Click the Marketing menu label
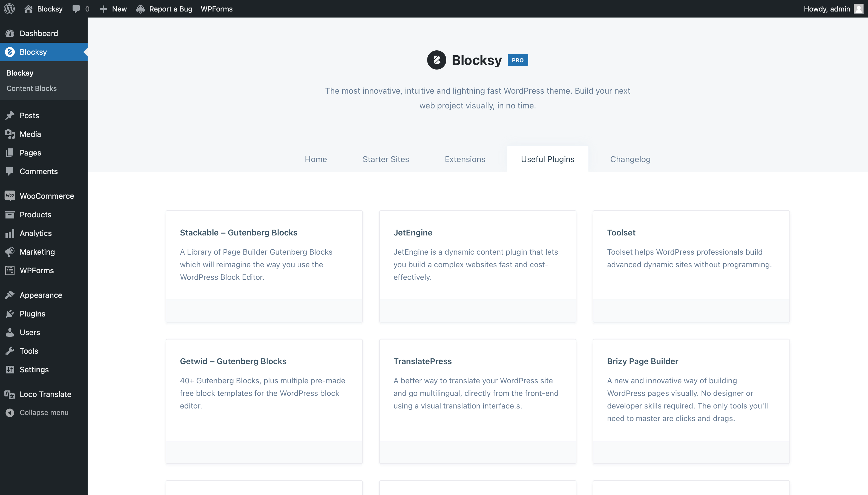The image size is (868, 495). (x=37, y=252)
